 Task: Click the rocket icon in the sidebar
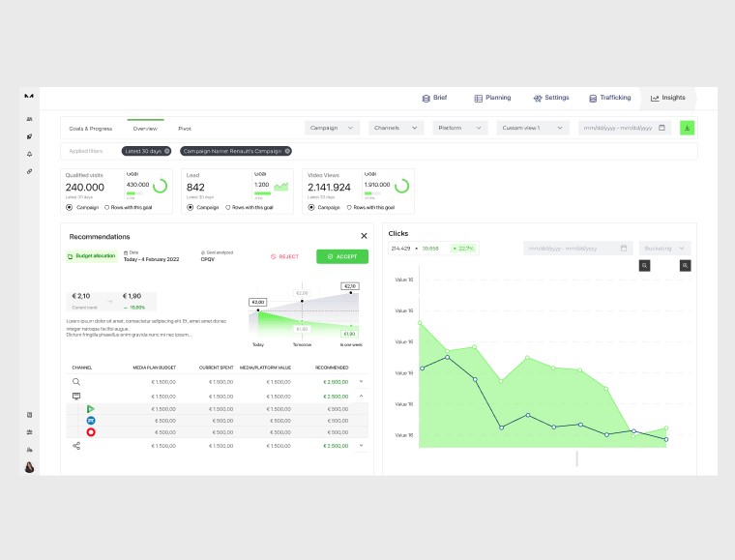30,136
